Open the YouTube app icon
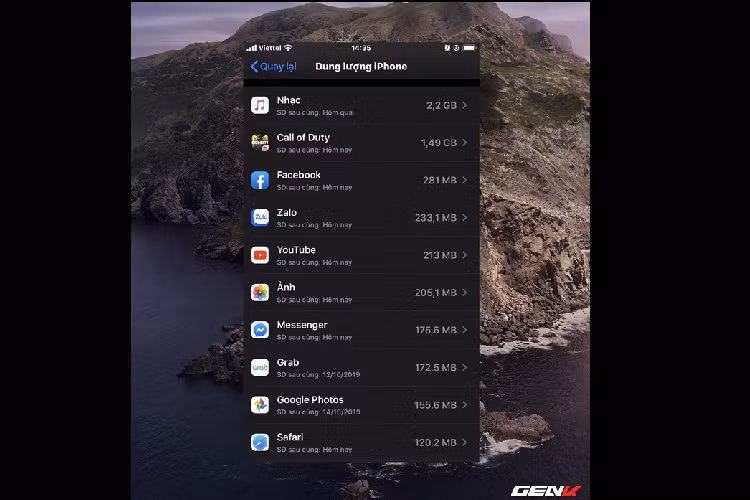 (260, 255)
